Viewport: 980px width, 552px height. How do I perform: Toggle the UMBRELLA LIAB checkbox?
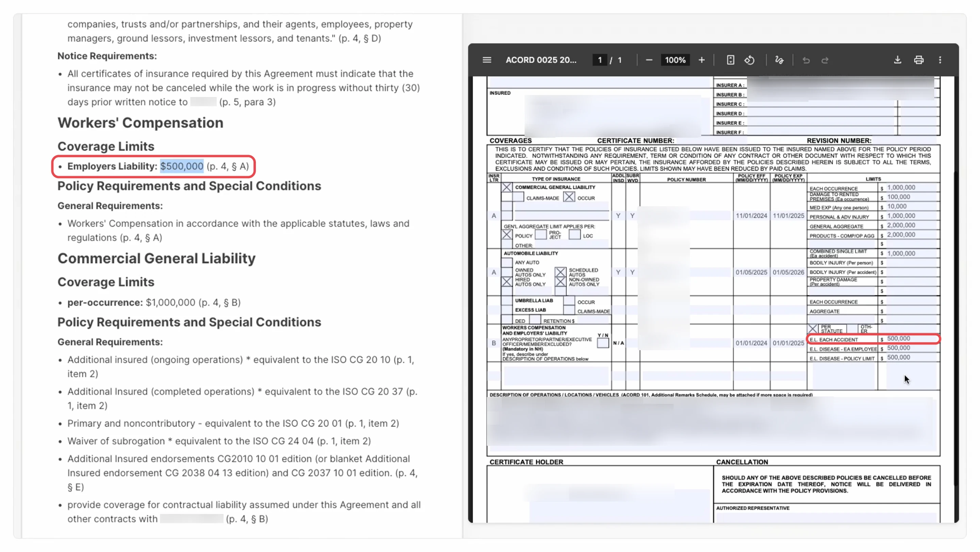[x=506, y=301]
